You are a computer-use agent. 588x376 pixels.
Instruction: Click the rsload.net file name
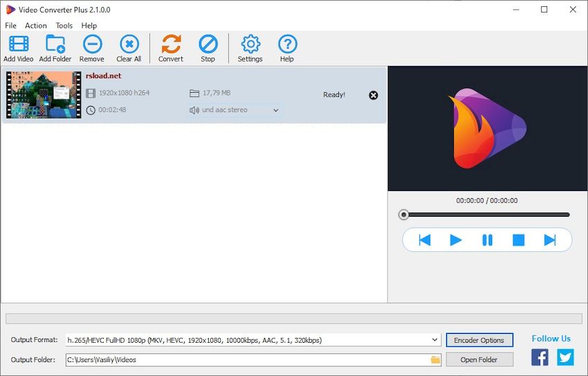pos(104,75)
